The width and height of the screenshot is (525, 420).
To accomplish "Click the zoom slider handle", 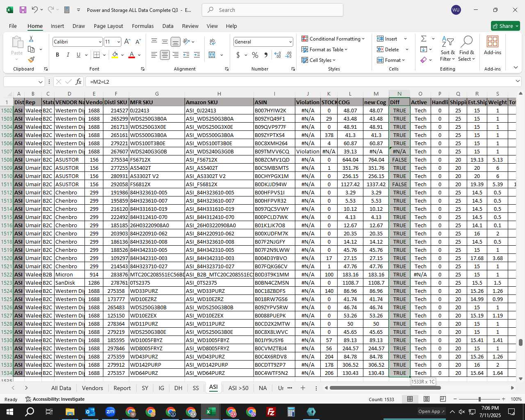I will pyautogui.click(x=479, y=399).
